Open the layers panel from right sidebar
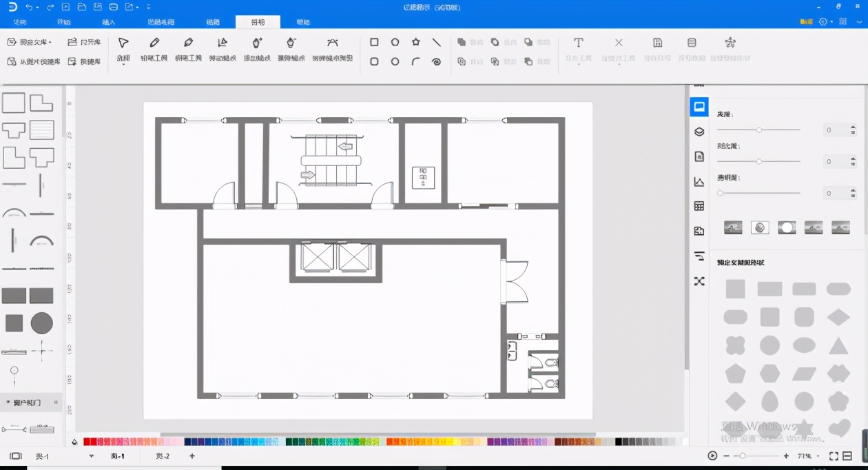868x470 pixels. (699, 132)
